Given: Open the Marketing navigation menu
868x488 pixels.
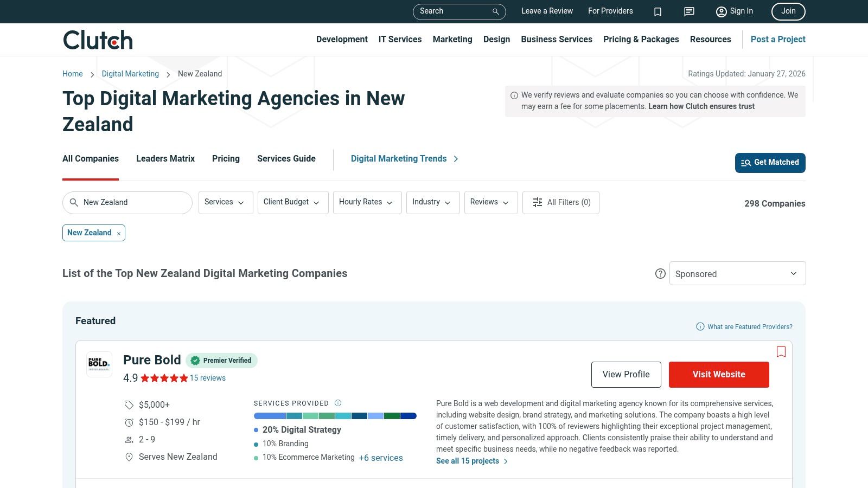Looking at the screenshot, I should coord(452,39).
